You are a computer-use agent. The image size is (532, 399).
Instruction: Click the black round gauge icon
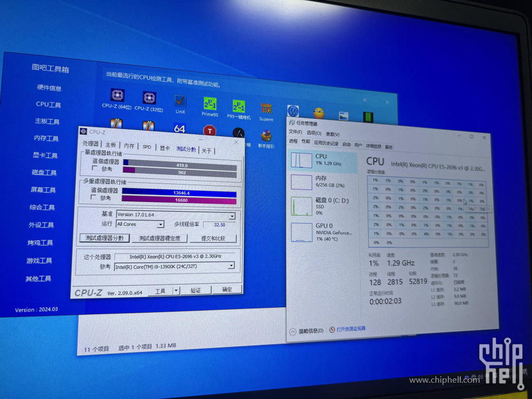coord(238,133)
